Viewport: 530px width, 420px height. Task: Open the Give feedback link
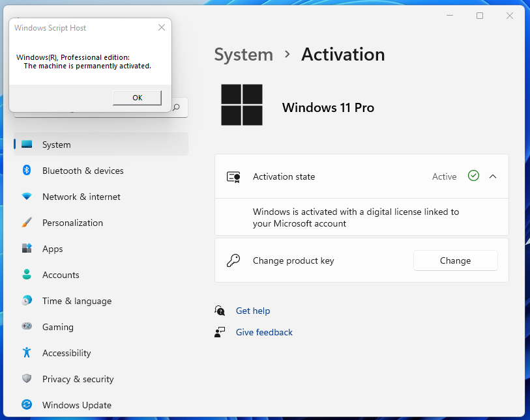click(x=264, y=332)
